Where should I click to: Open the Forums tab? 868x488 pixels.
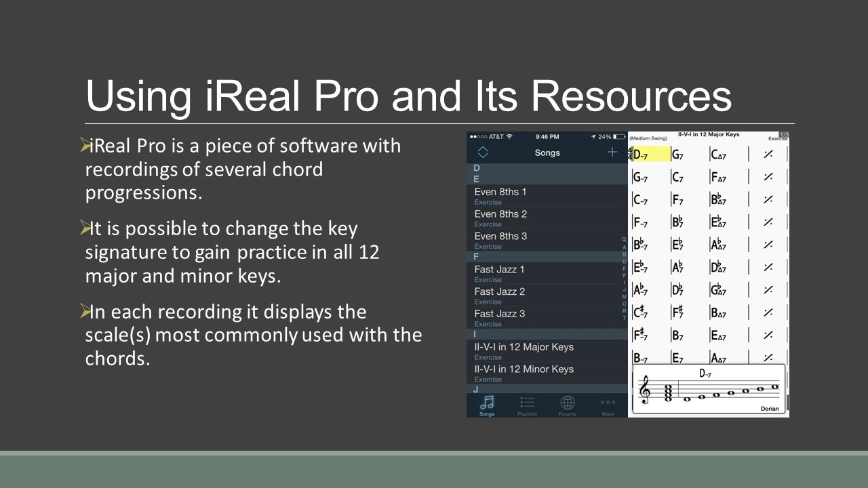[568, 405]
